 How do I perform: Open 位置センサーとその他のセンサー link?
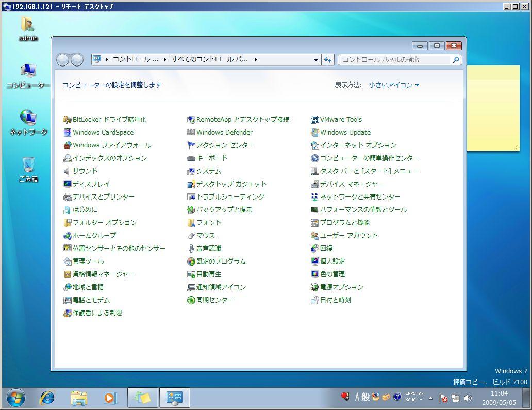click(x=119, y=249)
